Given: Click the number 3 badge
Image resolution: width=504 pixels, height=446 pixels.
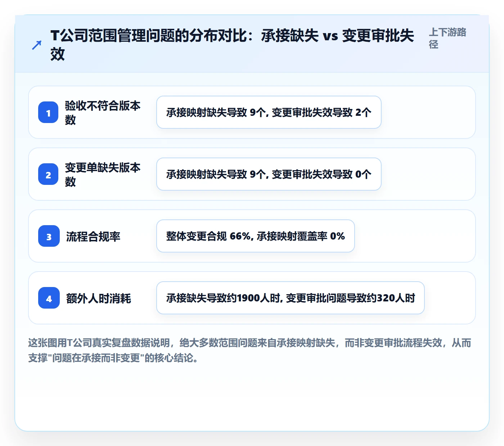Looking at the screenshot, I should pyautogui.click(x=49, y=236).
